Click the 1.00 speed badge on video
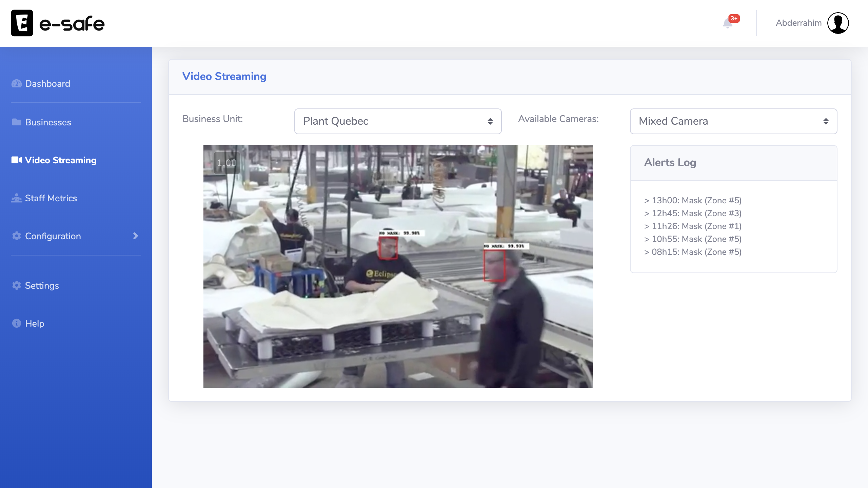 pyautogui.click(x=226, y=163)
